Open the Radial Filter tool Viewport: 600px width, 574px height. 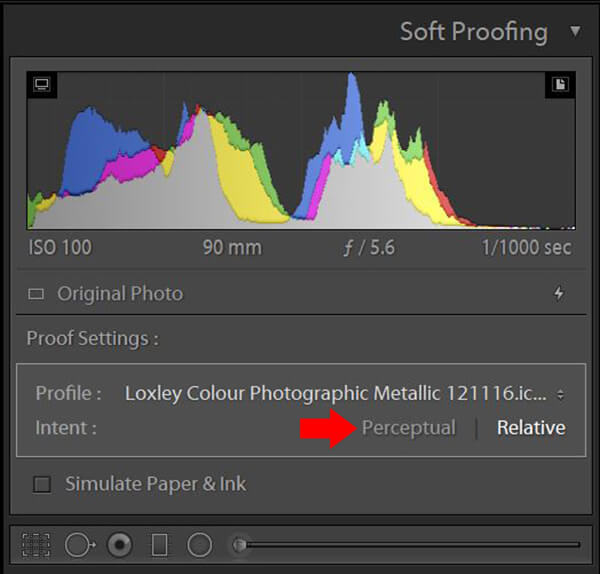click(x=200, y=545)
